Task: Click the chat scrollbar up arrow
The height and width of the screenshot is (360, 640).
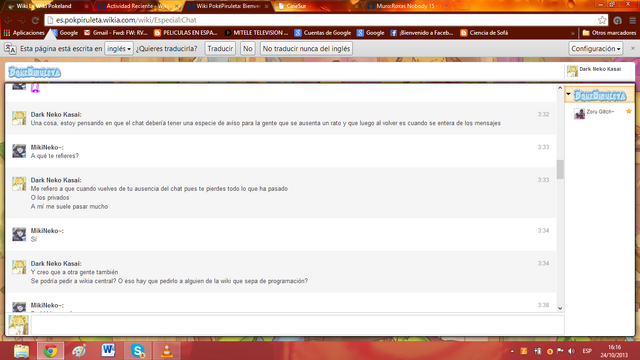Action: pyautogui.click(x=560, y=88)
